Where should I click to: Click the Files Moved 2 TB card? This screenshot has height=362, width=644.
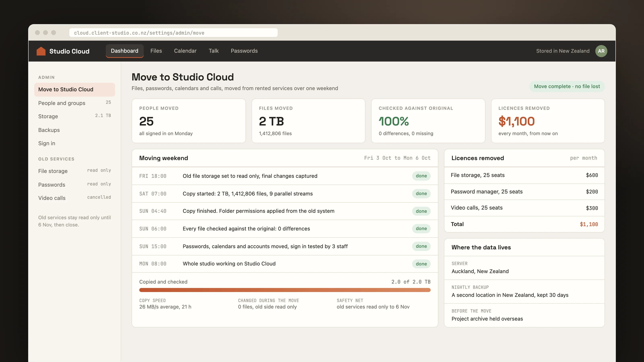308,121
